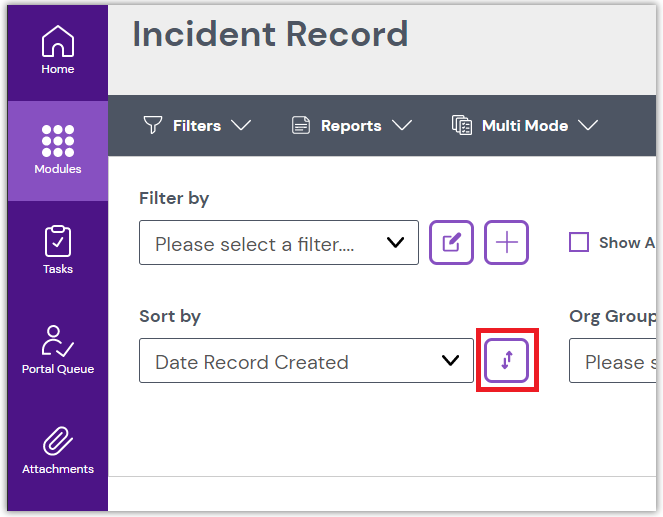Click the Multi Mode stacked-pages icon
Viewport: 663px width, 517px height.
click(462, 125)
